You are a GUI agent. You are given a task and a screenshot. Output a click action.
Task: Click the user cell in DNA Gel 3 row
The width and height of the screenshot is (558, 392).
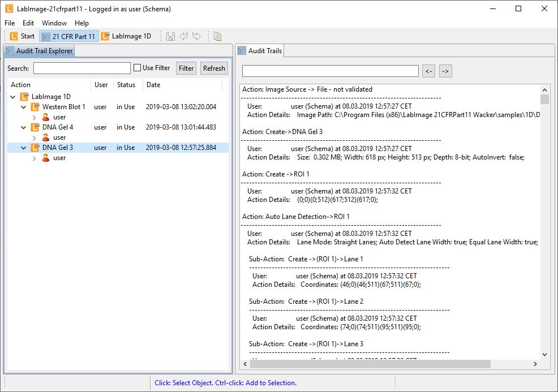(x=100, y=147)
